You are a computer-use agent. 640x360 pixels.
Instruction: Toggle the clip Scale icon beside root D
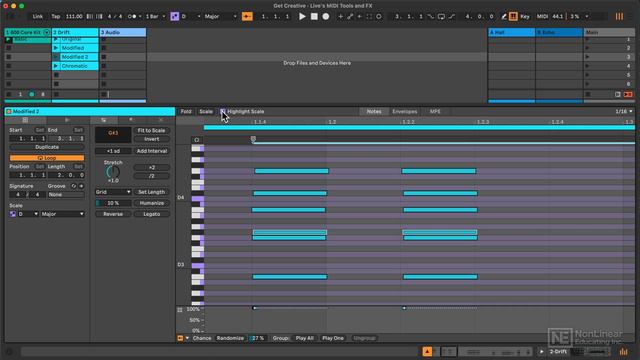pyautogui.click(x=13, y=214)
